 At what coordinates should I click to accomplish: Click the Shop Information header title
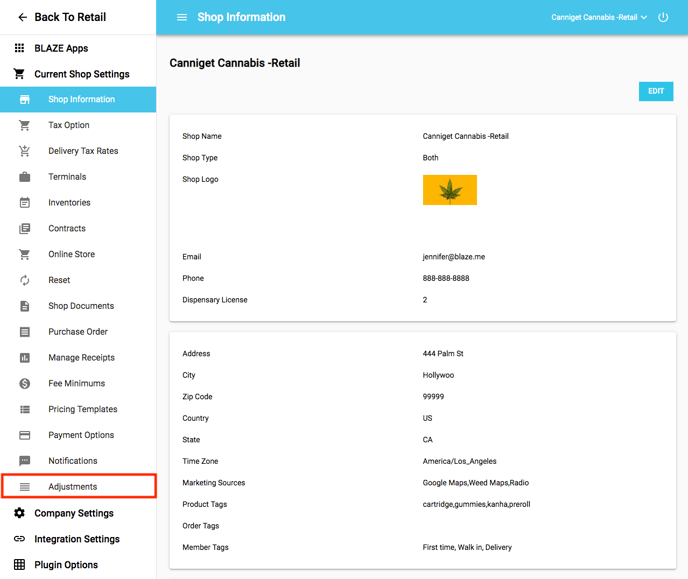(x=241, y=17)
